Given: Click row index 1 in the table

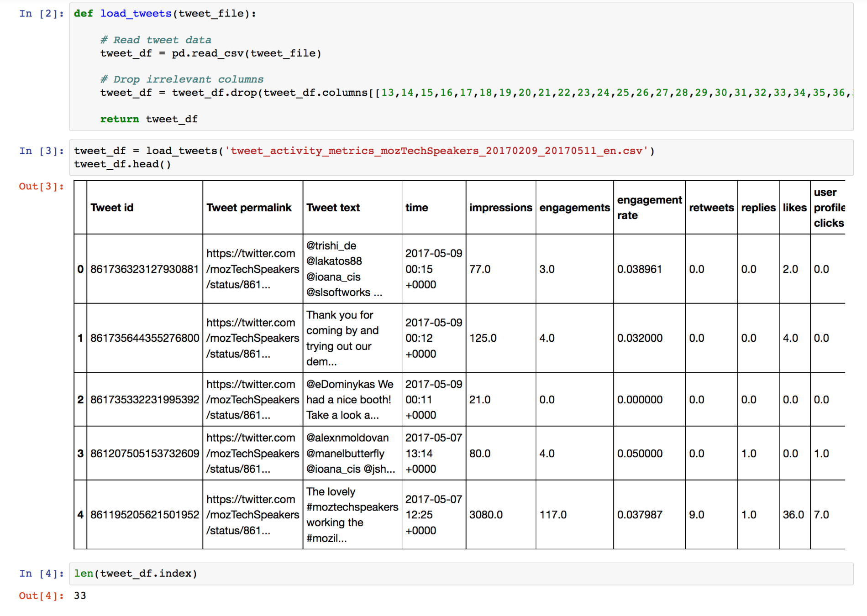Looking at the screenshot, I should [80, 338].
